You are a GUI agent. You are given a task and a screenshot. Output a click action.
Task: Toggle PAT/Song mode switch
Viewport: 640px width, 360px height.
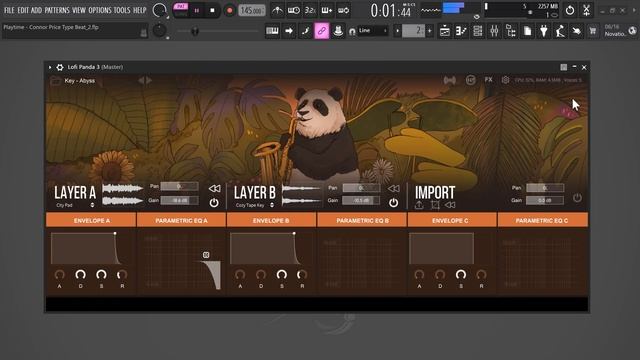coord(180,10)
